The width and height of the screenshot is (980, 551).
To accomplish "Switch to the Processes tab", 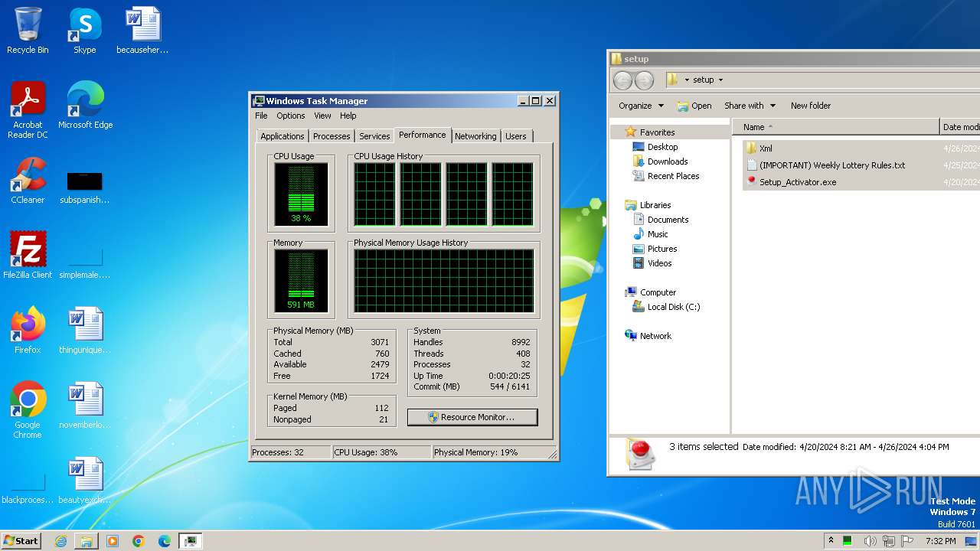I will pyautogui.click(x=332, y=136).
